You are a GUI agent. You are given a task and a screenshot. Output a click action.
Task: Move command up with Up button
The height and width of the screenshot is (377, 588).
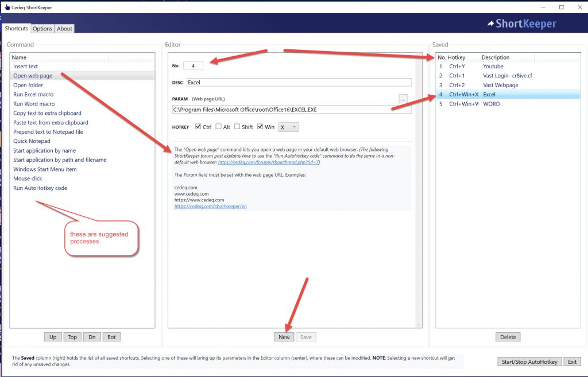coord(53,337)
